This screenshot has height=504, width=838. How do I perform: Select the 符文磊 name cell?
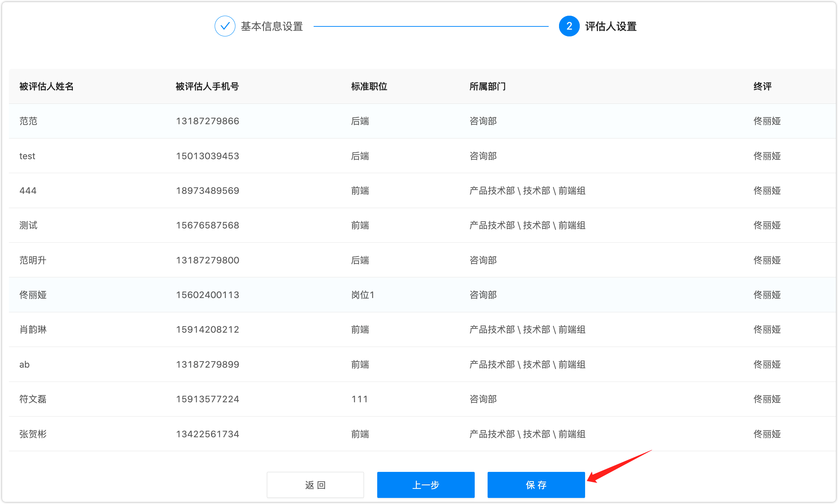[33, 399]
